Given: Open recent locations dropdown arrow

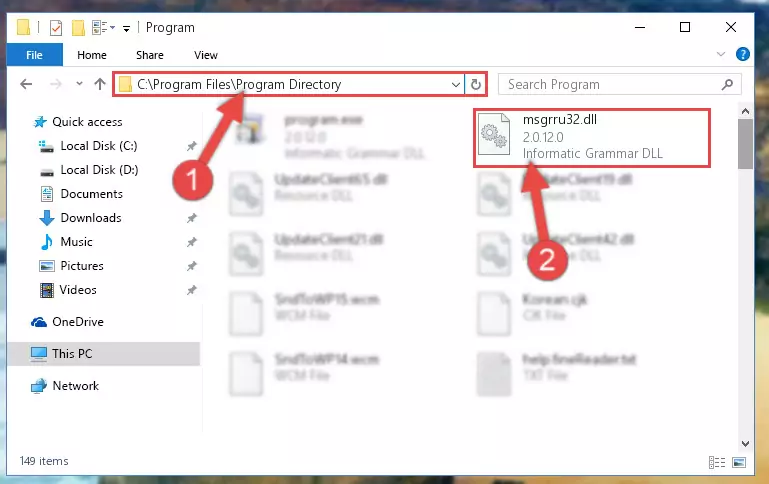Looking at the screenshot, I should click(x=79, y=84).
